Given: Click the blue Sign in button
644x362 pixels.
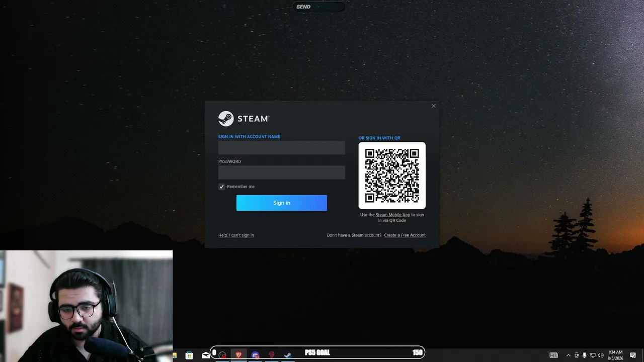Looking at the screenshot, I should point(282,203).
